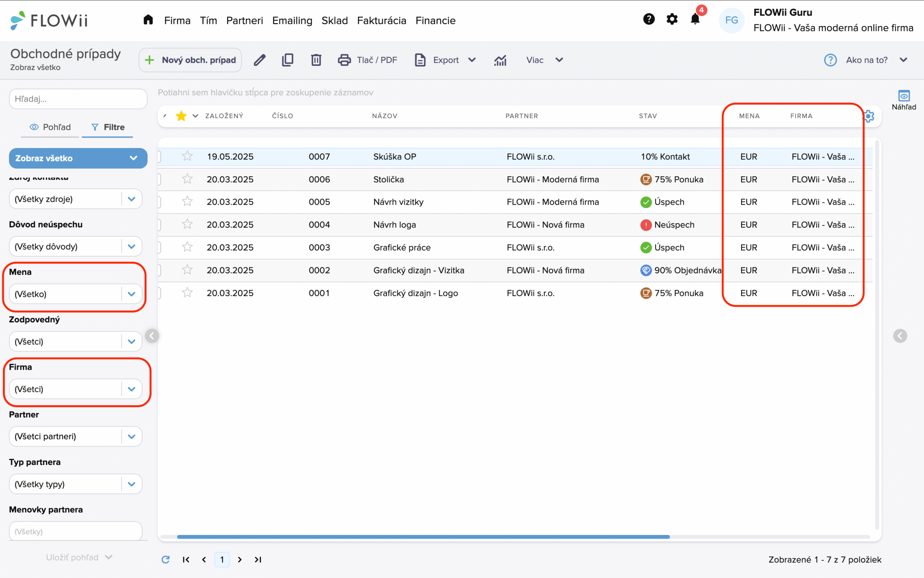The width and height of the screenshot is (924, 578).
Task: Go to last page
Action: coord(258,560)
